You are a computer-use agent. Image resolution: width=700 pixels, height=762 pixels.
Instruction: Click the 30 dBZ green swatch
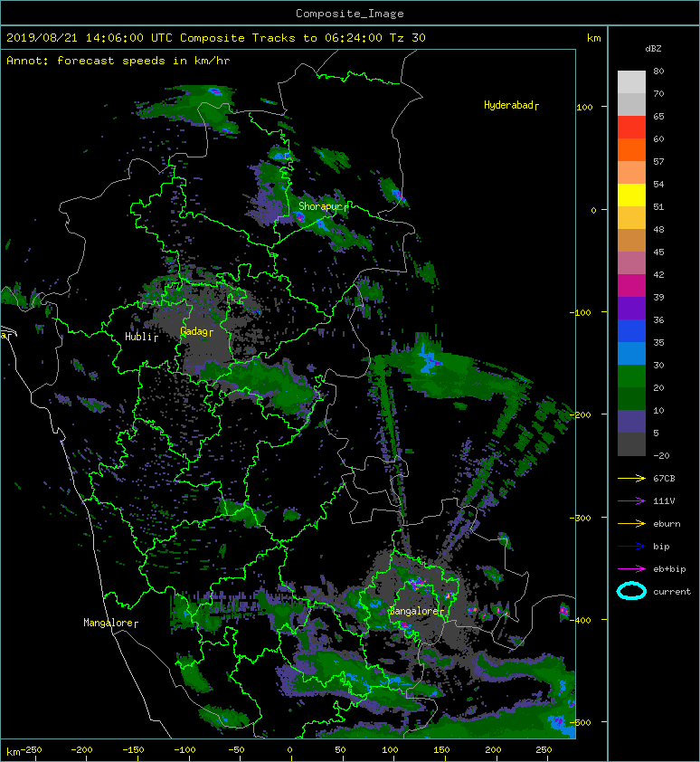(x=631, y=376)
